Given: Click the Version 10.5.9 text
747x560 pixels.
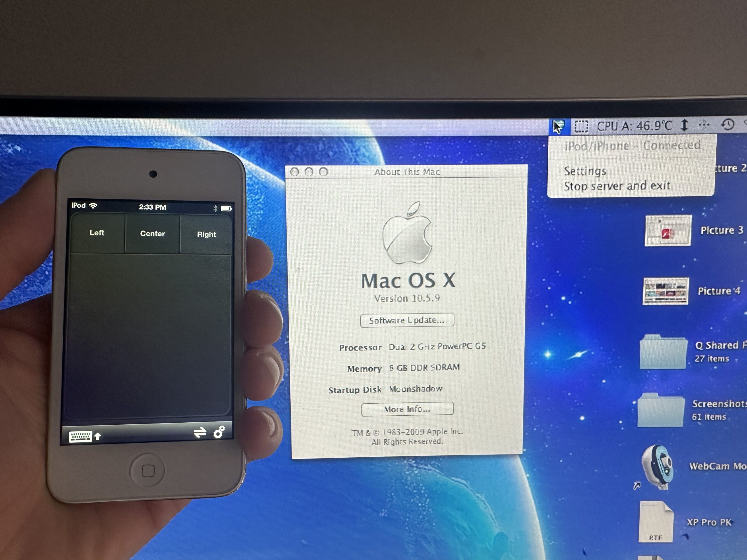Looking at the screenshot, I should (x=407, y=298).
